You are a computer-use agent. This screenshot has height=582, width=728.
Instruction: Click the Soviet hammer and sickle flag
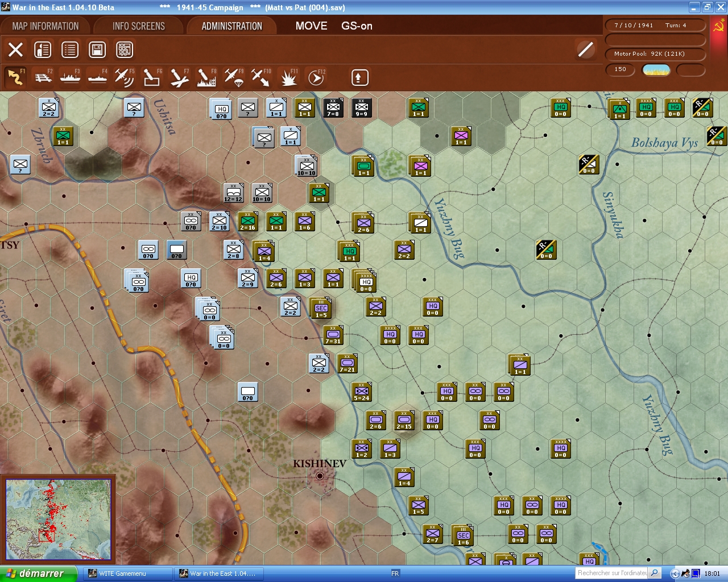(x=718, y=27)
